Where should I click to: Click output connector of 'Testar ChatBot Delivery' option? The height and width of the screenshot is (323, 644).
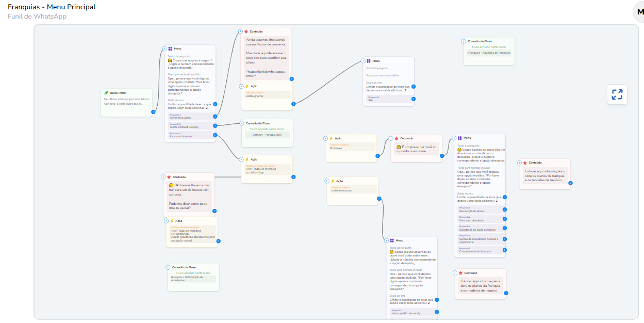(215, 125)
